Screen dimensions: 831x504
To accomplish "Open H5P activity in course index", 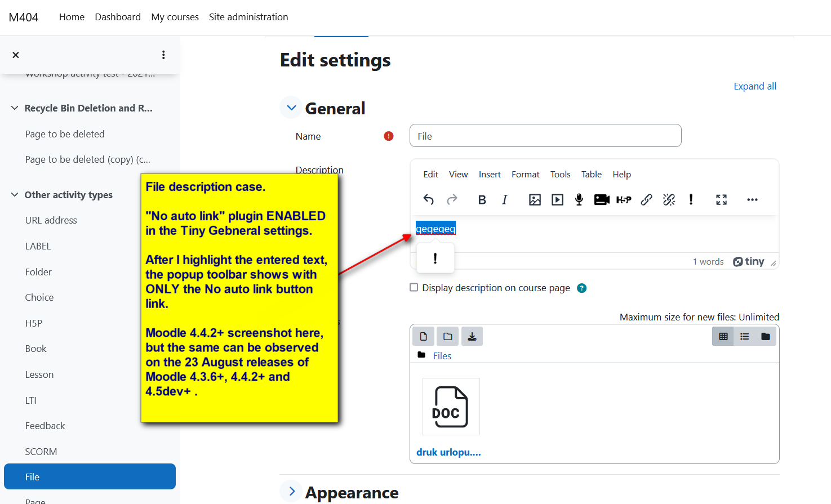I will (x=34, y=323).
